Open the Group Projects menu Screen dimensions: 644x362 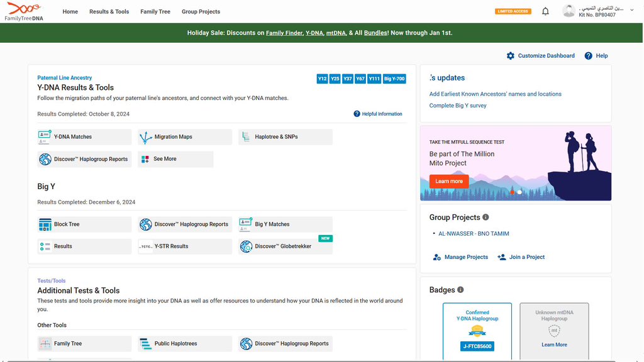coord(201,11)
